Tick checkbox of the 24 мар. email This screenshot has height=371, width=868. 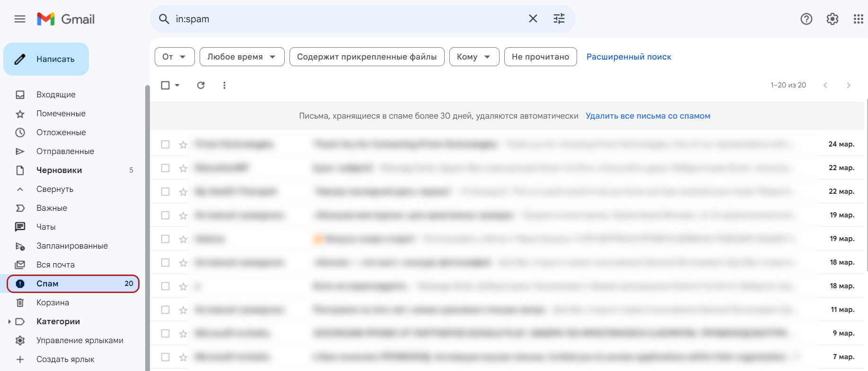coord(165,144)
